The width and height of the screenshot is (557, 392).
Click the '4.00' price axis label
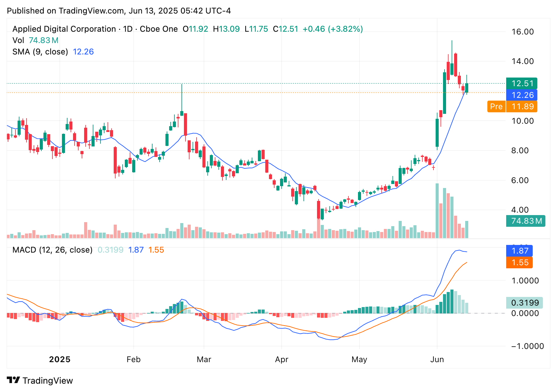[520, 210]
